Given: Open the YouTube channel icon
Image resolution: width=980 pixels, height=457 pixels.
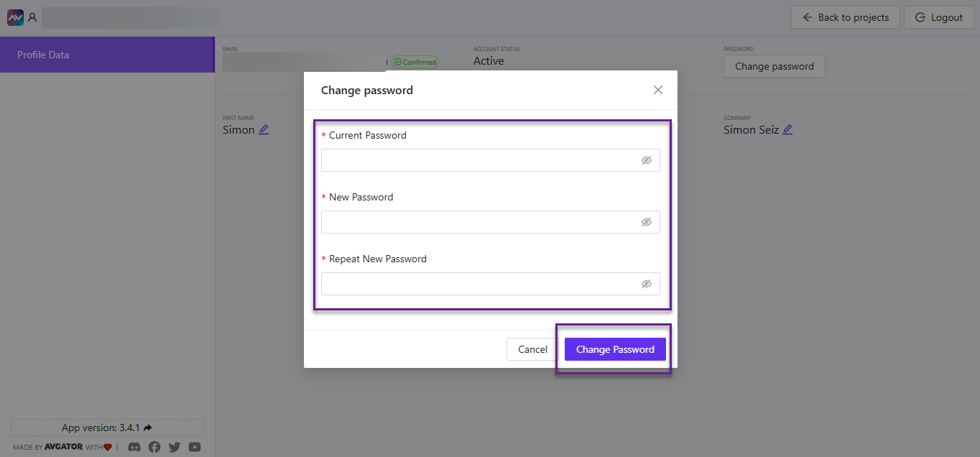Looking at the screenshot, I should 195,446.
